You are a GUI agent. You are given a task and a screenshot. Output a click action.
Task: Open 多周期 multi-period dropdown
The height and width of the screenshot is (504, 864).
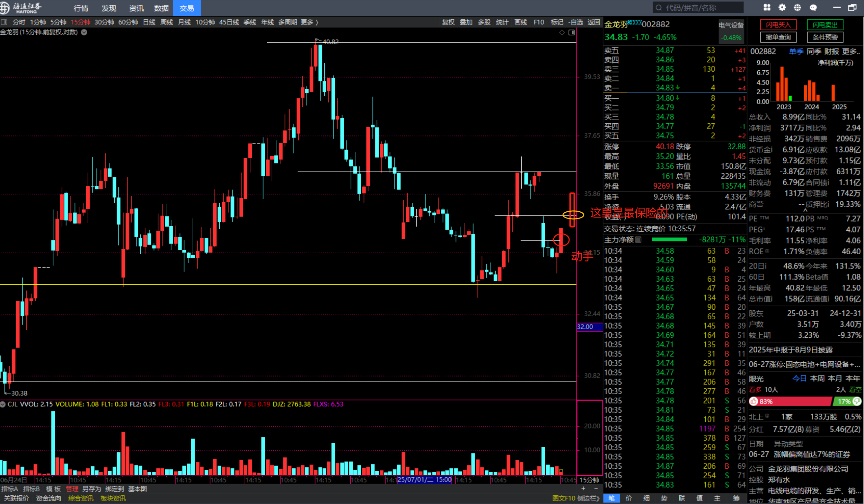(x=288, y=22)
